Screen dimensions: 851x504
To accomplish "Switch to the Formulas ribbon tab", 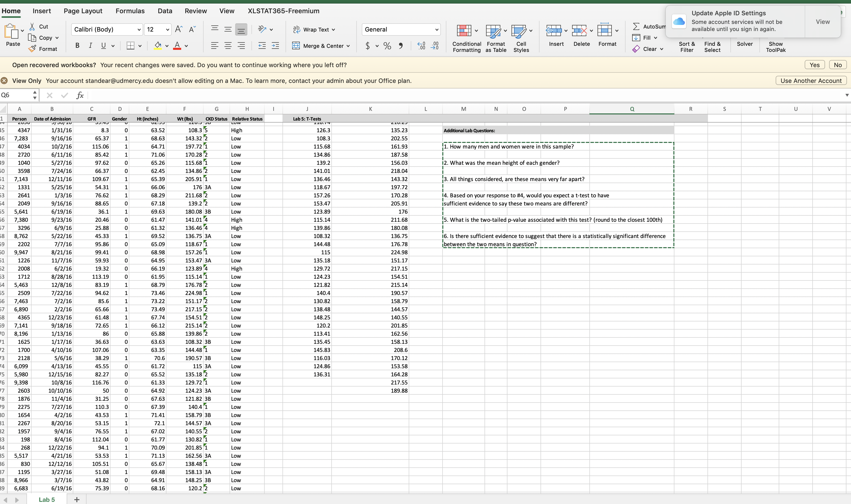I will pyautogui.click(x=130, y=10).
